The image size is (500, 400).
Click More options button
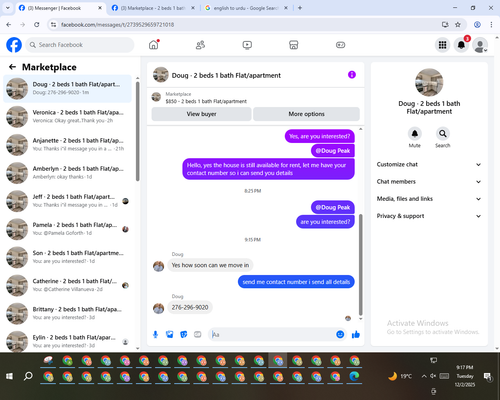(306, 114)
